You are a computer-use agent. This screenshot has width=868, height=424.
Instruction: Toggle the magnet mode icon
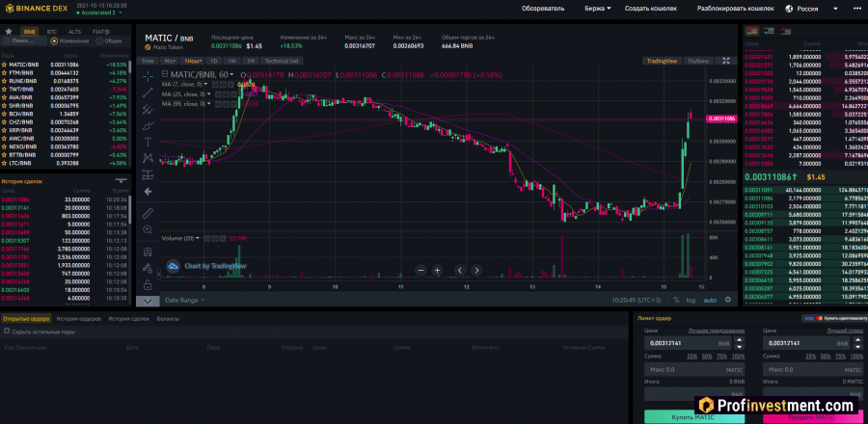(x=148, y=252)
